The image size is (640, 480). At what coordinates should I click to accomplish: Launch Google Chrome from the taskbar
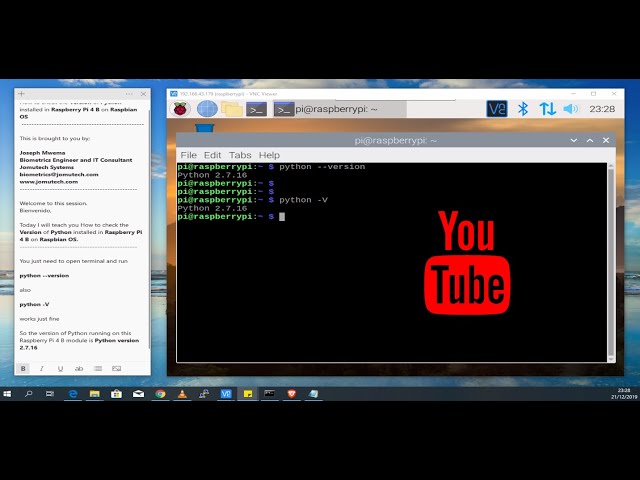point(160,394)
